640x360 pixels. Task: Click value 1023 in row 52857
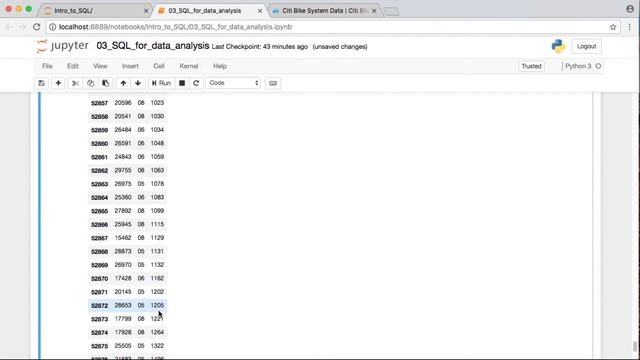157,103
